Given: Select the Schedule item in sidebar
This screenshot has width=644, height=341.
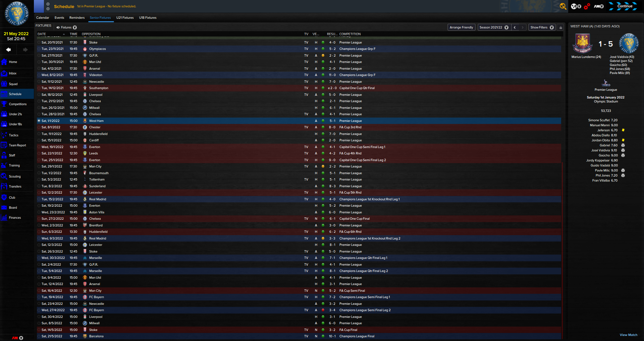Looking at the screenshot, I should 17,94.
